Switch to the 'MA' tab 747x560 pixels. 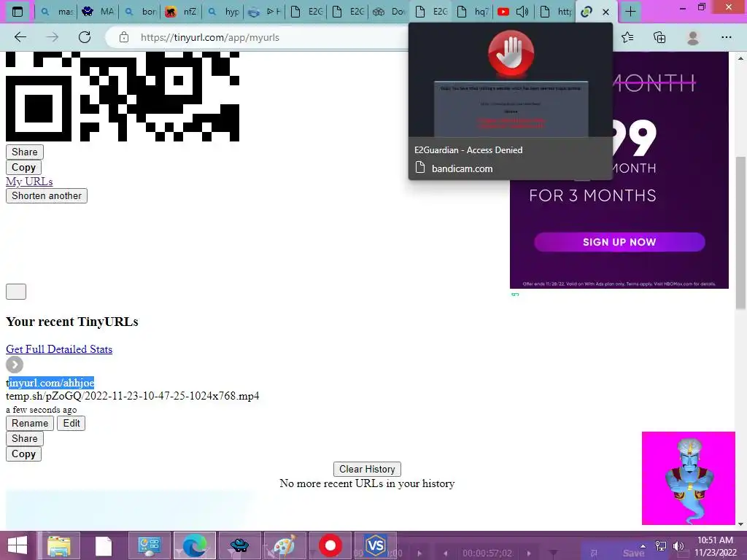(97, 12)
